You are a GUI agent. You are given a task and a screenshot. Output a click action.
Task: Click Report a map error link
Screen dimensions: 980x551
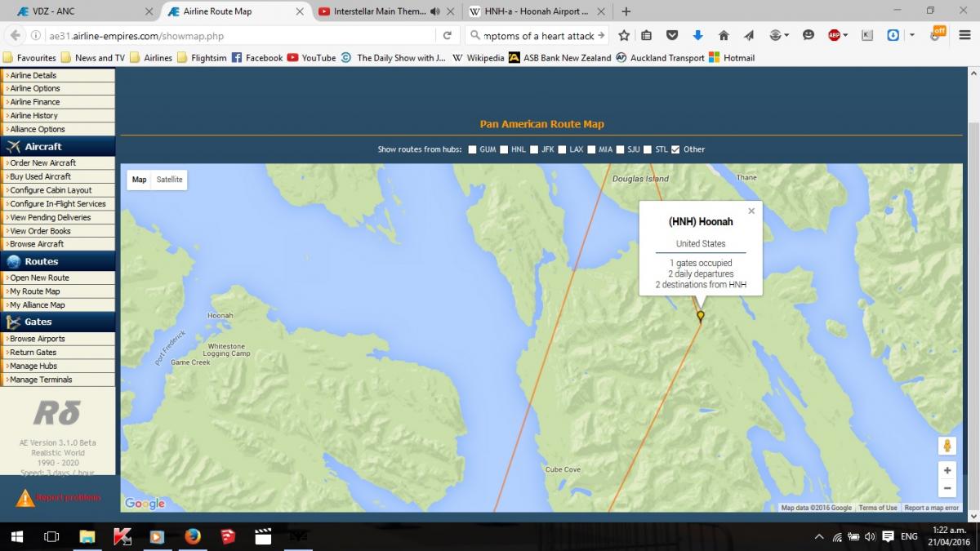point(931,508)
